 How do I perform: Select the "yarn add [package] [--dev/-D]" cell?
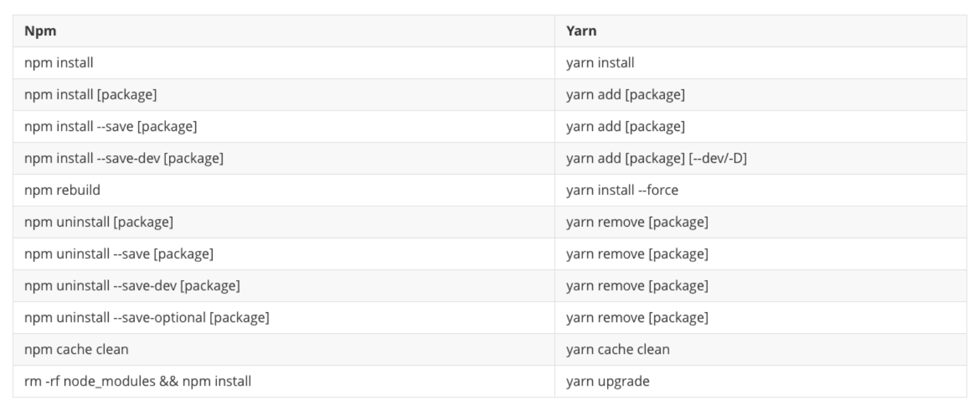tap(656, 158)
